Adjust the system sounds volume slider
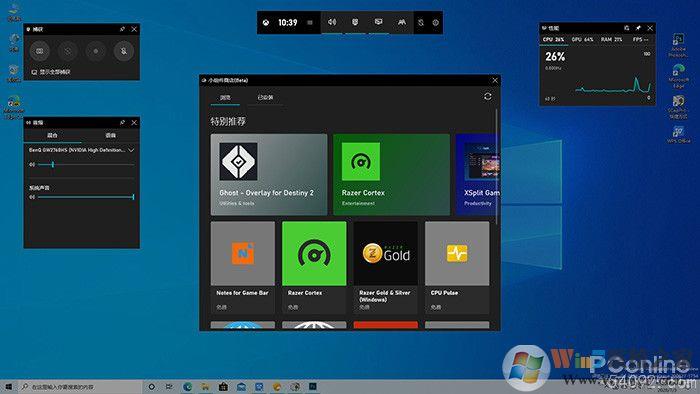Viewport: 700px width, 394px height. (86, 197)
